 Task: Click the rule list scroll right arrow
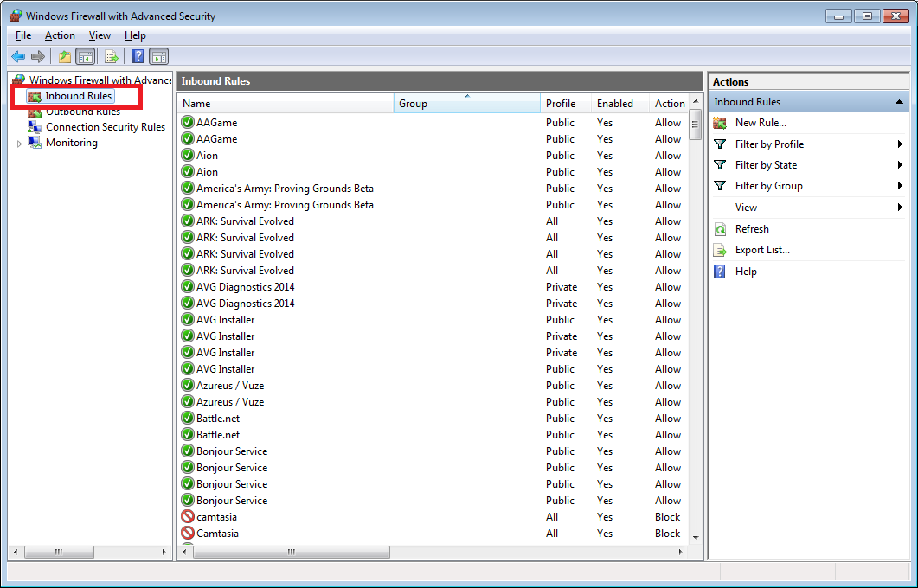pos(680,552)
